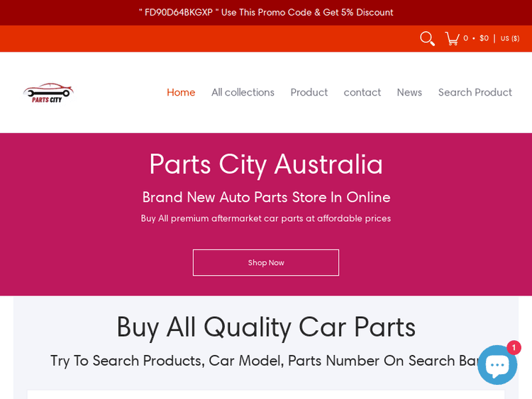Screen dimensions: 532x399
Task: Open the US ($) currency selector
Action: coord(509,38)
